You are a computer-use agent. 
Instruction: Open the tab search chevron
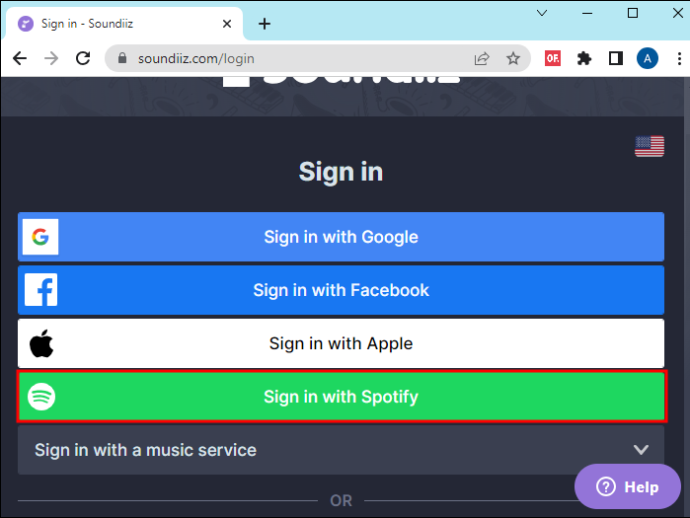542,13
